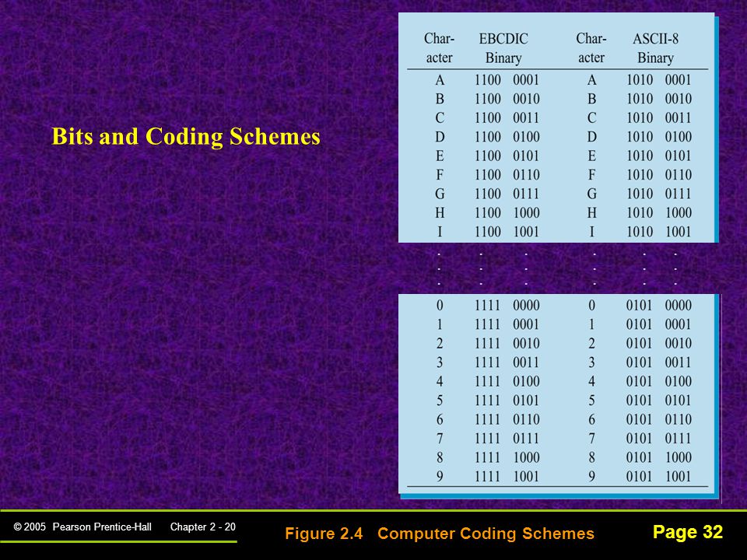Screen dimensions: 747x560
Task: Click ASCII-8 code '1010 1001' for I
Action: [x=659, y=232]
